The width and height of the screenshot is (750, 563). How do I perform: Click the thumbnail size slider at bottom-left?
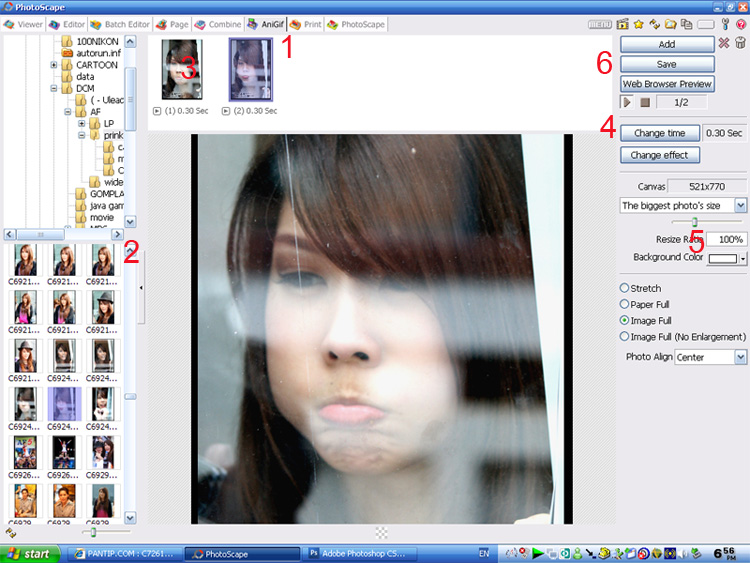(x=93, y=532)
